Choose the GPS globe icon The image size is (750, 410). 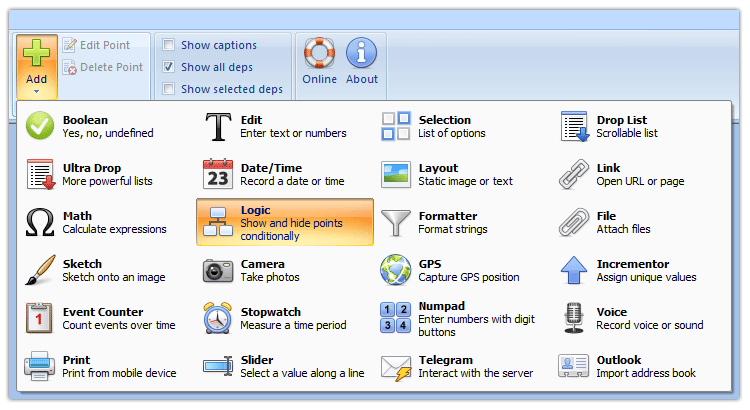click(396, 270)
